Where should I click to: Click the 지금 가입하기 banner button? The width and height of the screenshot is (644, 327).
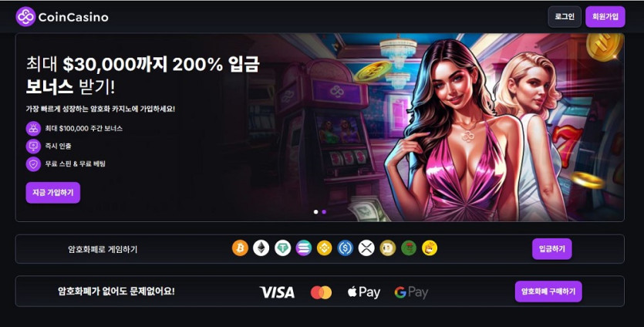point(53,192)
